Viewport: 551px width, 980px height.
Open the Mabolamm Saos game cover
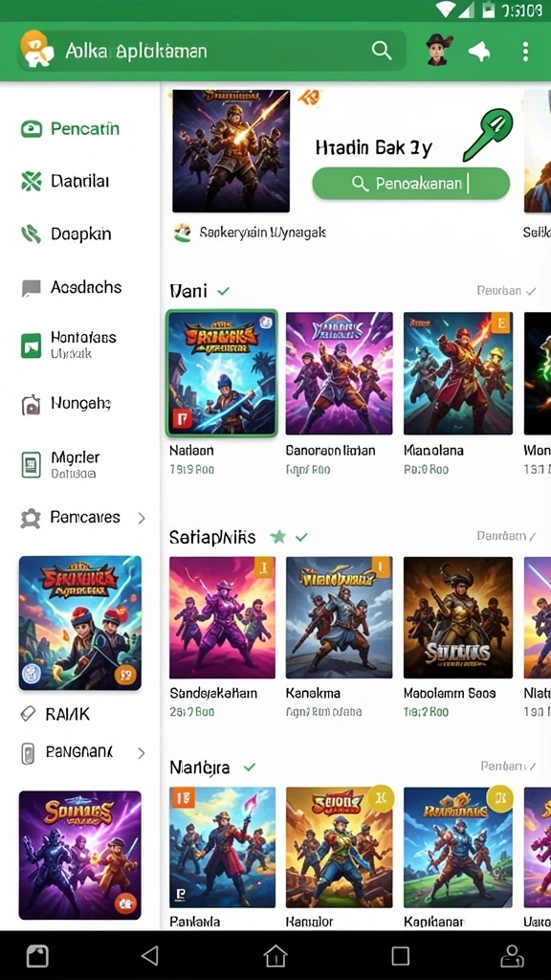[458, 617]
